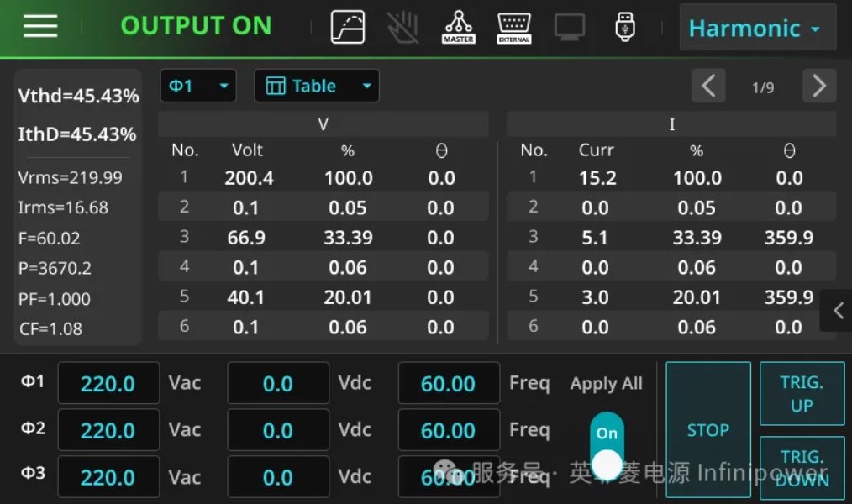Open the hamburger main menu
The width and height of the screenshot is (852, 504).
point(40,26)
